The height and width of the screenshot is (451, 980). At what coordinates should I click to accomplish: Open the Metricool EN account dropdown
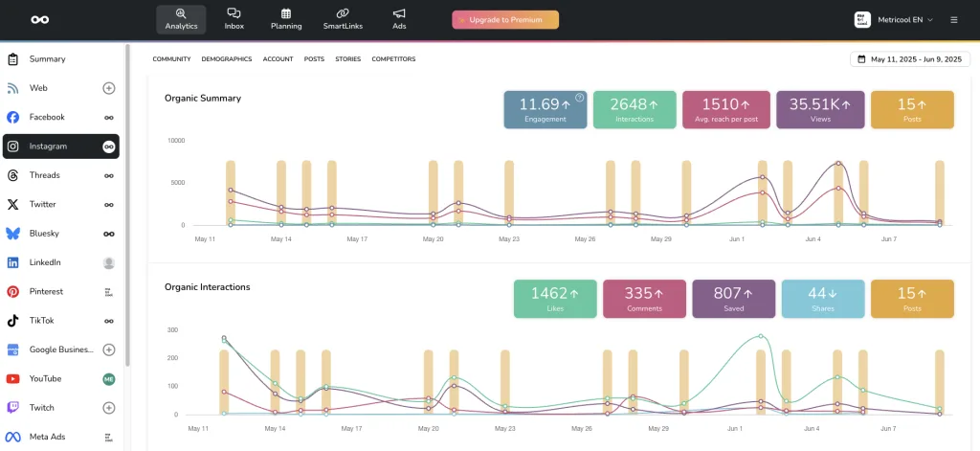(893, 19)
